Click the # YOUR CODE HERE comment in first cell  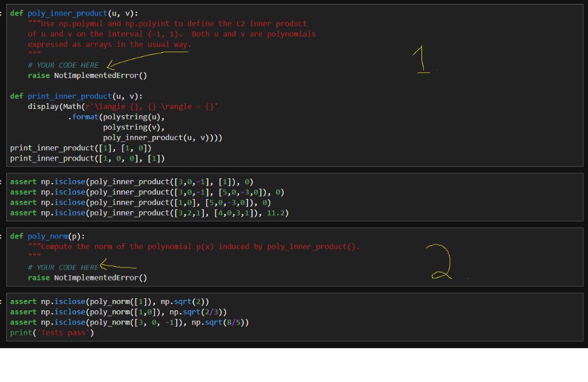pos(64,65)
